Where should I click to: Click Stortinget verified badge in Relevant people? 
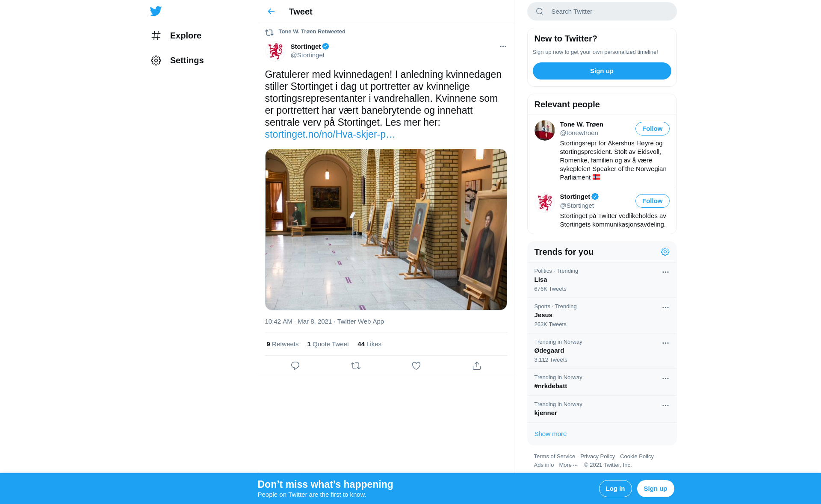pyautogui.click(x=595, y=197)
